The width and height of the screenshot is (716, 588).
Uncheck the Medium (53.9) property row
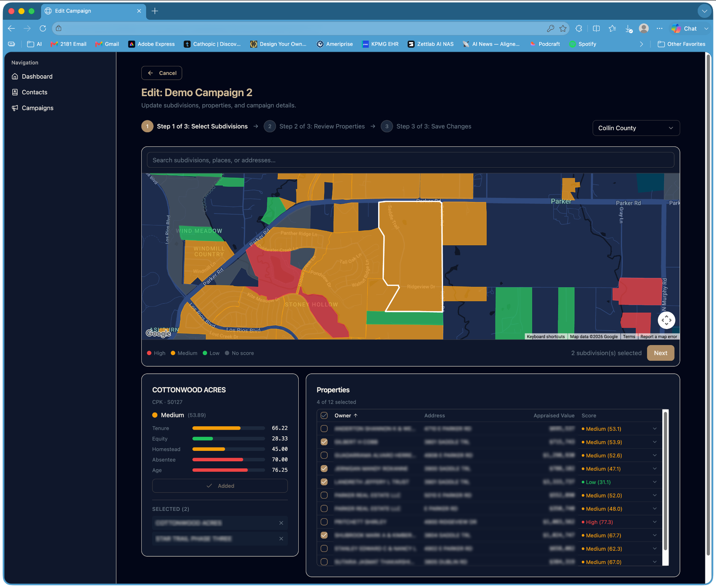click(324, 442)
